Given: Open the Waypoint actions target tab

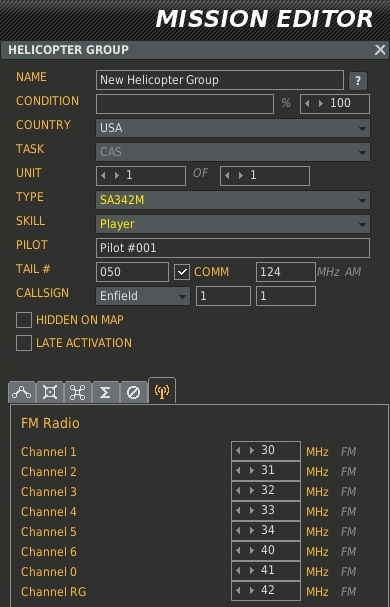Looking at the screenshot, I should [x=50, y=392].
